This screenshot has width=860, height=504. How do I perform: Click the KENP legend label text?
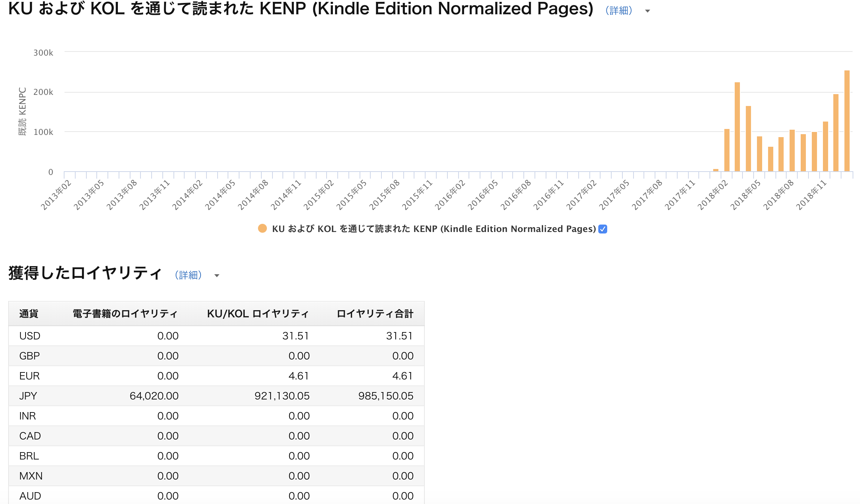click(434, 229)
